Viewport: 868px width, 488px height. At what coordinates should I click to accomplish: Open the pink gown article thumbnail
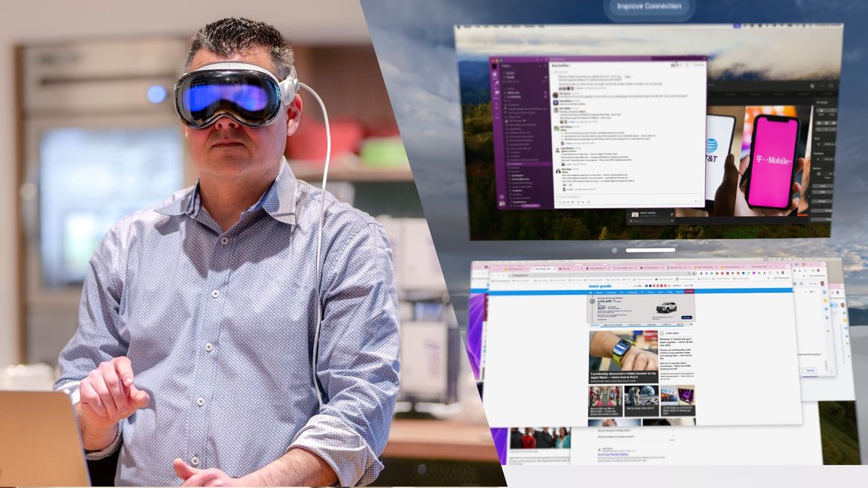click(x=605, y=397)
